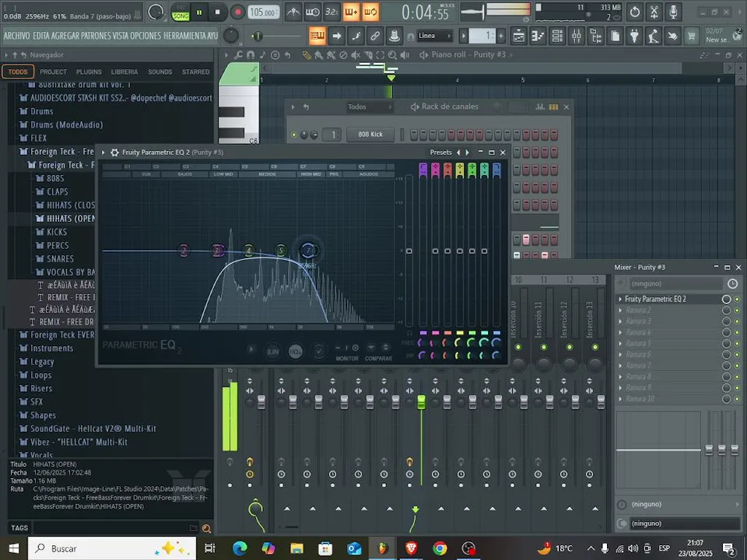Select the piano roll pencil draw tool

coord(307,55)
